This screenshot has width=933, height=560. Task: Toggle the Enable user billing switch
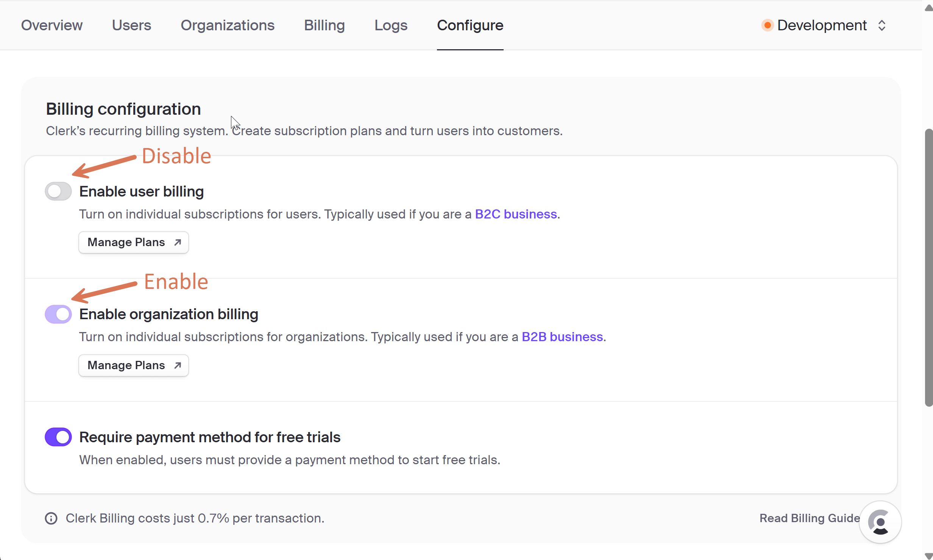click(58, 191)
